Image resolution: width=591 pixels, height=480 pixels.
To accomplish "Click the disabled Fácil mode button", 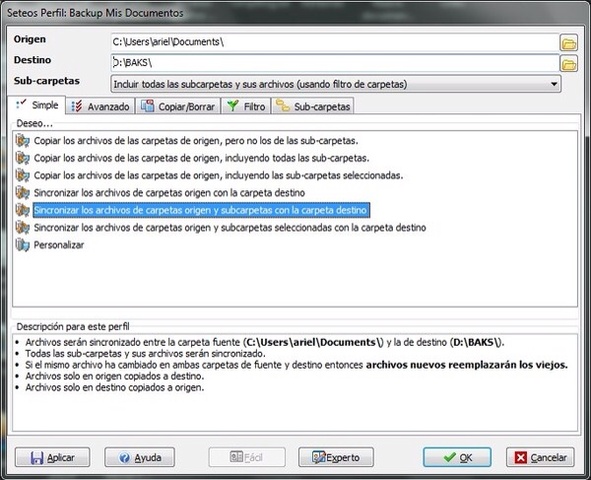I will (x=247, y=457).
